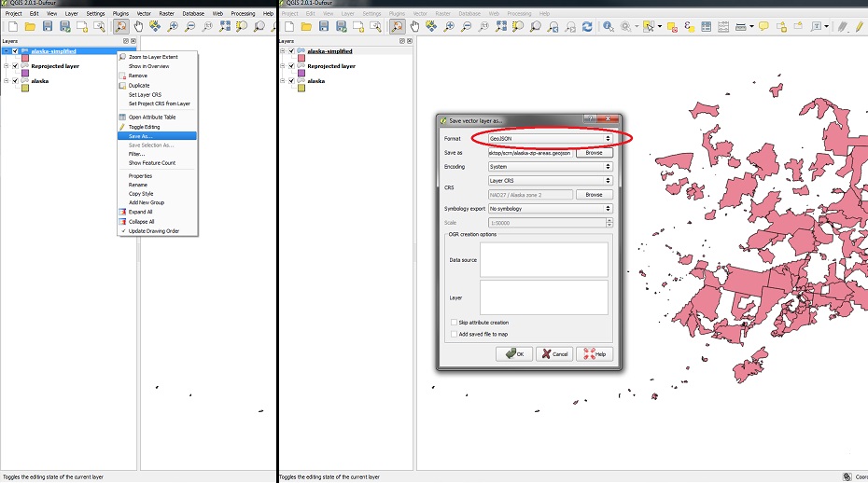Select the Identify Features tool
The image size is (868, 483).
[x=608, y=27]
